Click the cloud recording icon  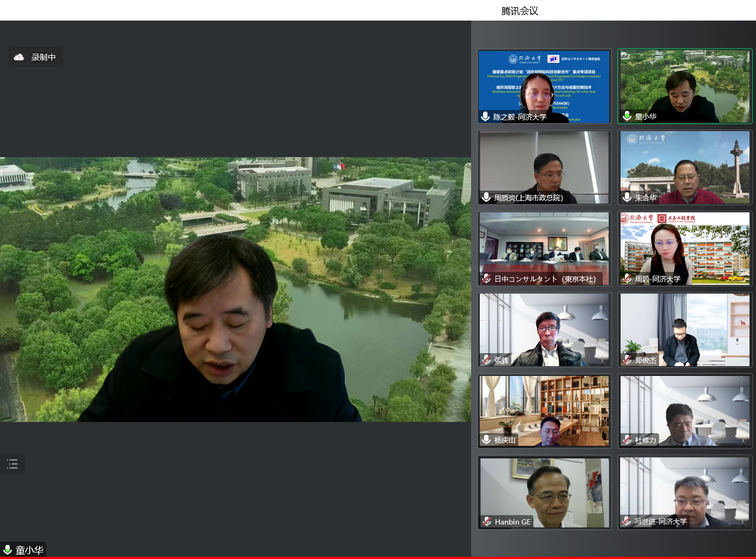(19, 57)
